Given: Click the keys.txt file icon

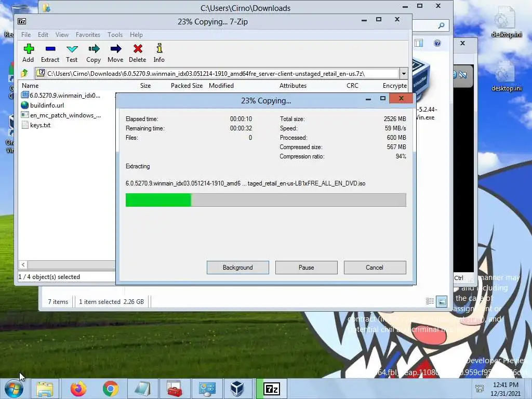Looking at the screenshot, I should pos(25,125).
